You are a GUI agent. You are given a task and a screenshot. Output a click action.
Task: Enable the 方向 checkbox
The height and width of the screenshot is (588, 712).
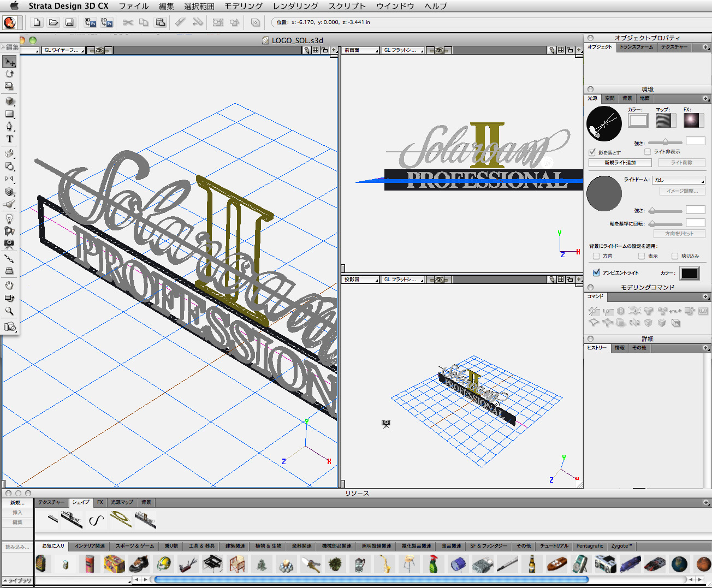pos(596,256)
